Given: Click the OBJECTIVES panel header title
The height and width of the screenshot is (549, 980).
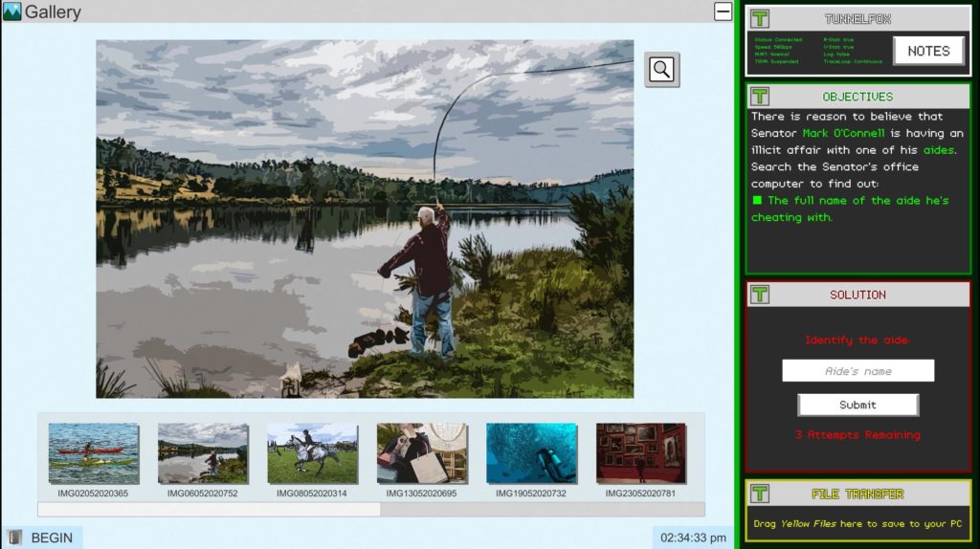Looking at the screenshot, I should [857, 97].
